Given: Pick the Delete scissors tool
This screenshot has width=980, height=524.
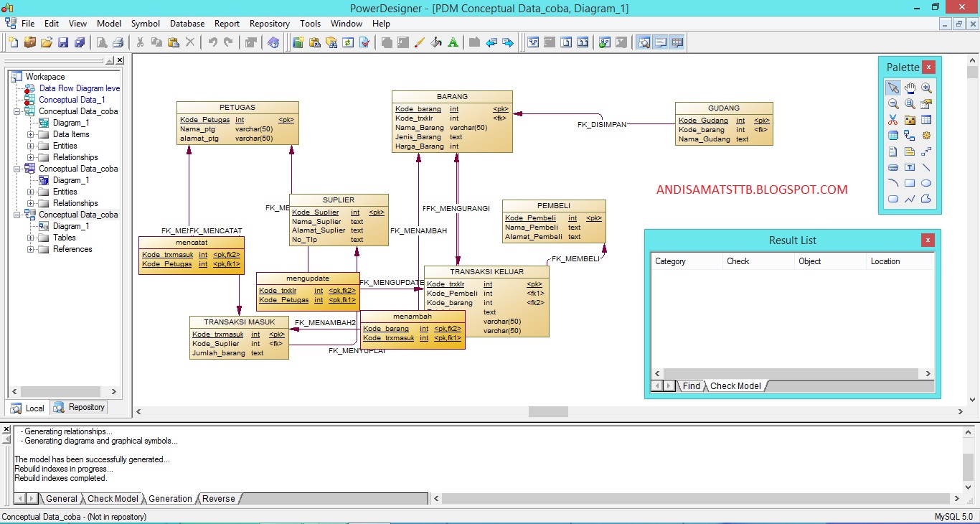Looking at the screenshot, I should click(893, 120).
